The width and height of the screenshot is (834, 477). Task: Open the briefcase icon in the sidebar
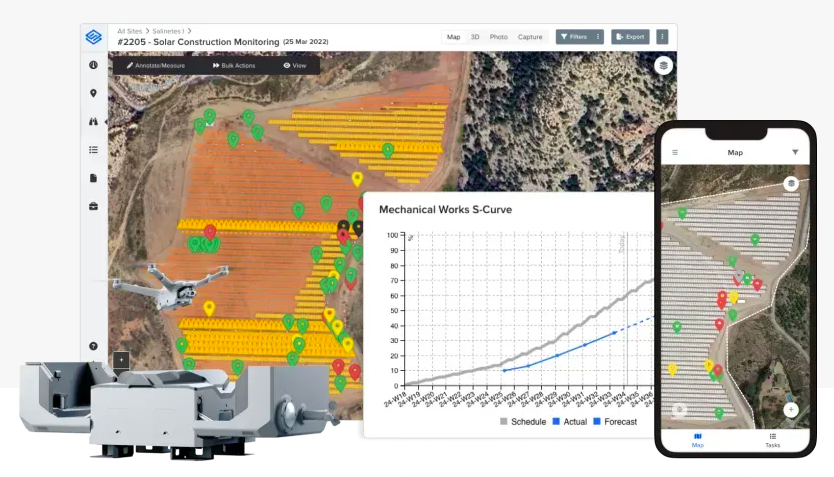94,206
